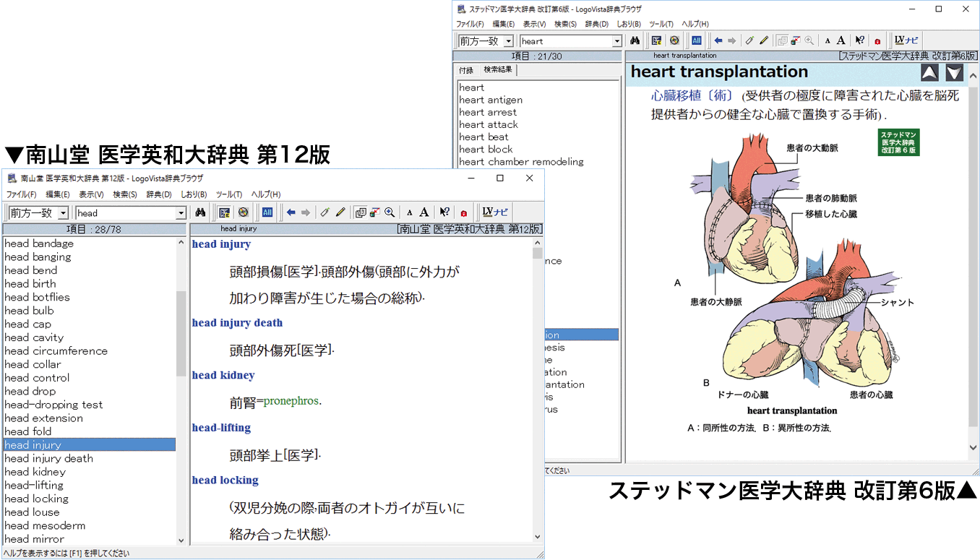Viewport: 980px width, 560px height.
Task: Click the context help arrow icon in Nanzando toolbar
Action: click(x=445, y=212)
